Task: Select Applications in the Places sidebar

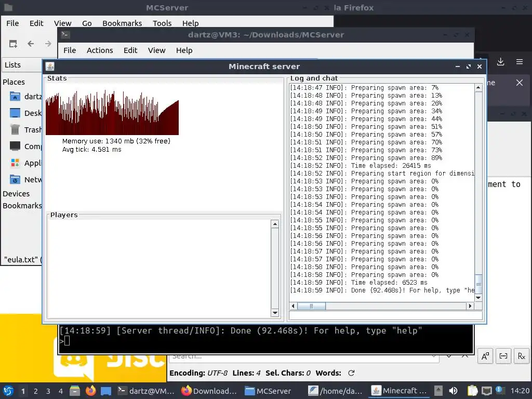Action: (x=26, y=163)
